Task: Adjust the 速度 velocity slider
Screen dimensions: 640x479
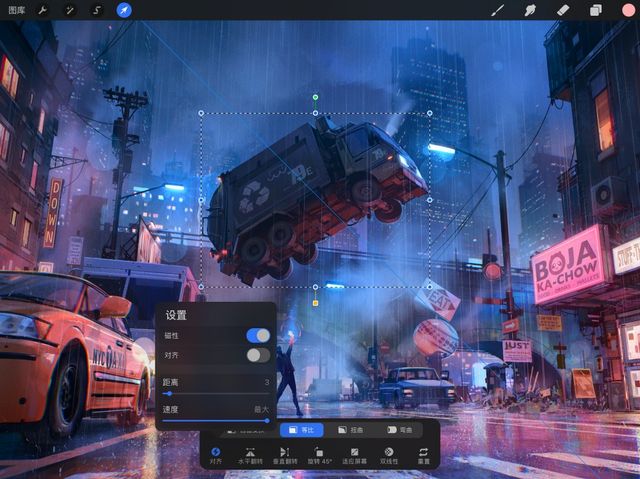Action: [x=216, y=421]
